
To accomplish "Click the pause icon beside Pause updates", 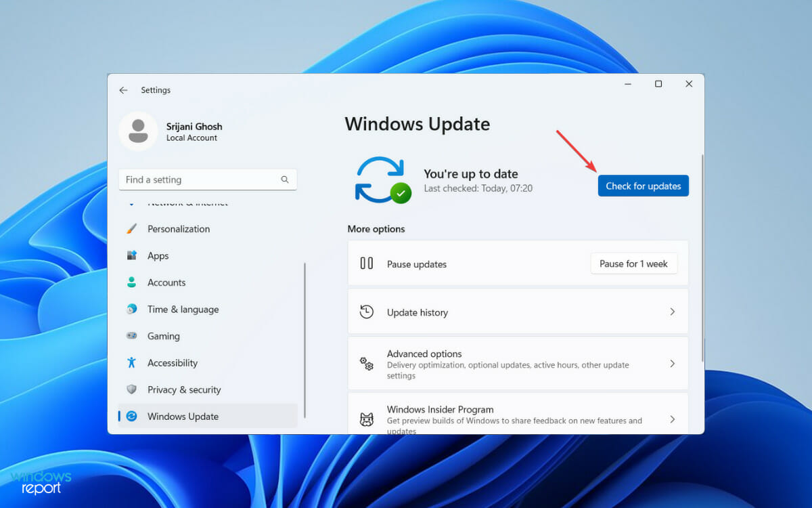I will pos(366,264).
